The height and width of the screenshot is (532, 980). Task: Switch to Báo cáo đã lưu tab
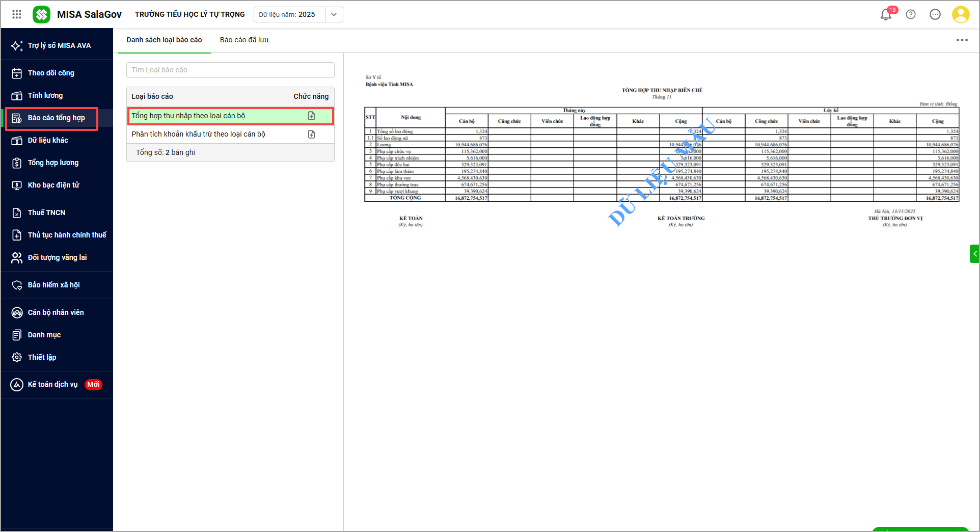click(244, 40)
